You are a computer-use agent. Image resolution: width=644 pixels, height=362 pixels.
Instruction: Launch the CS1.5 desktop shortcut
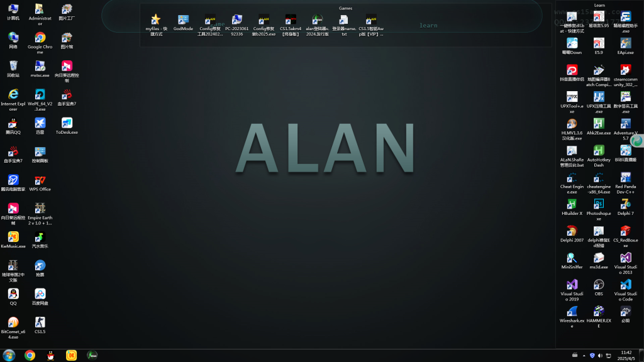[x=40, y=326]
